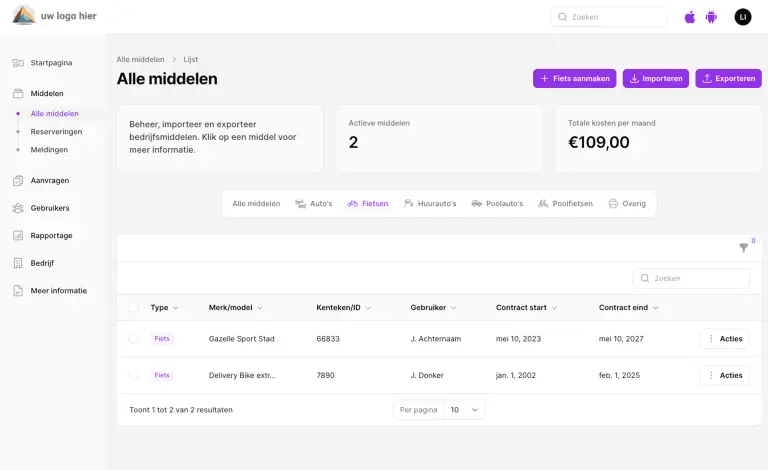Viewport: 768px width, 470px height.
Task: Open the filter funnel icon
Action: [x=743, y=248]
